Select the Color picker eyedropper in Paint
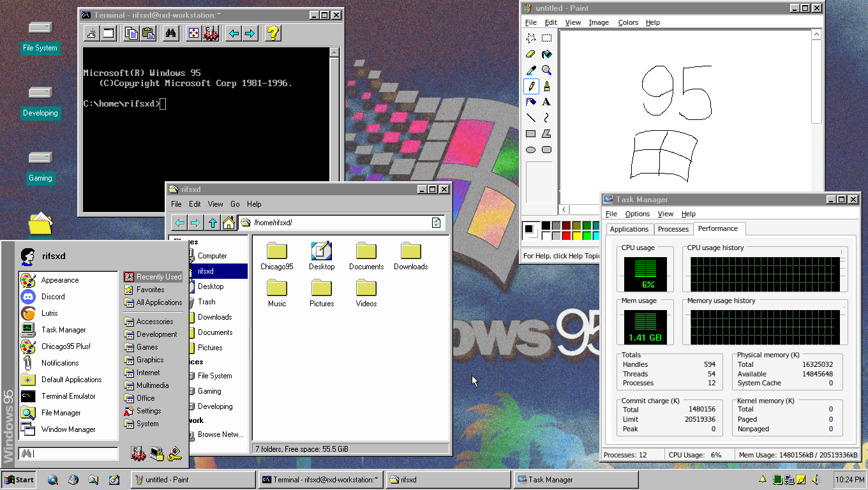The image size is (868, 490). point(531,70)
